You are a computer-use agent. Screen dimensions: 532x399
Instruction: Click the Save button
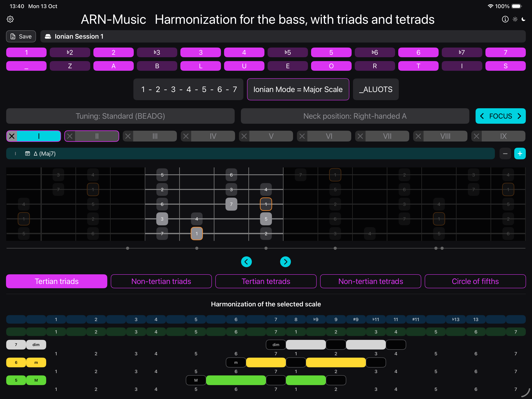click(21, 36)
